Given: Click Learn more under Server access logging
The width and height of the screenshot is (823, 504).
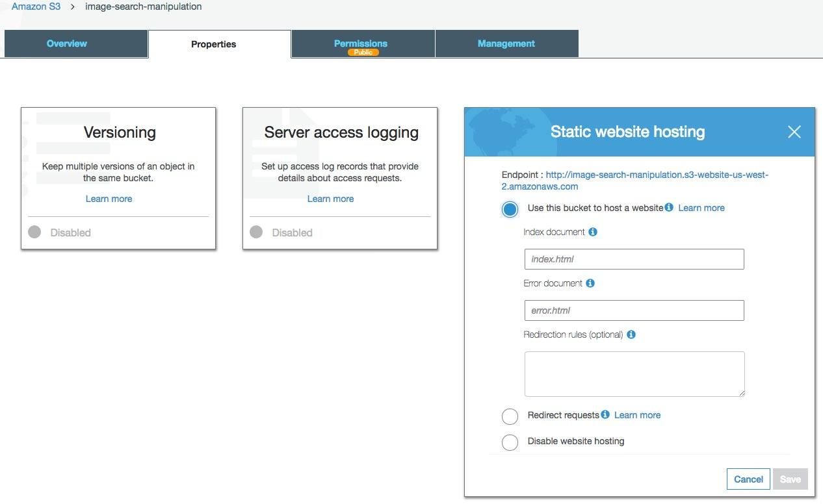Looking at the screenshot, I should pyautogui.click(x=330, y=199).
